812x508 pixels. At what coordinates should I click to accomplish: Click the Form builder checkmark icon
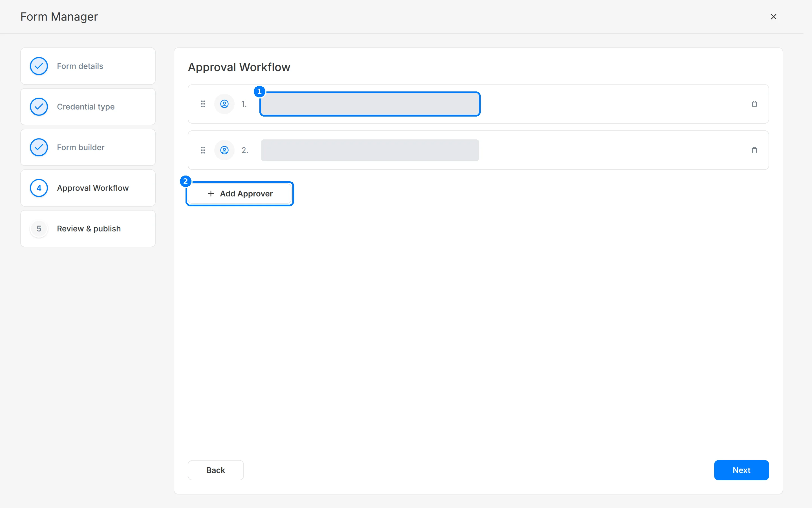[39, 148]
